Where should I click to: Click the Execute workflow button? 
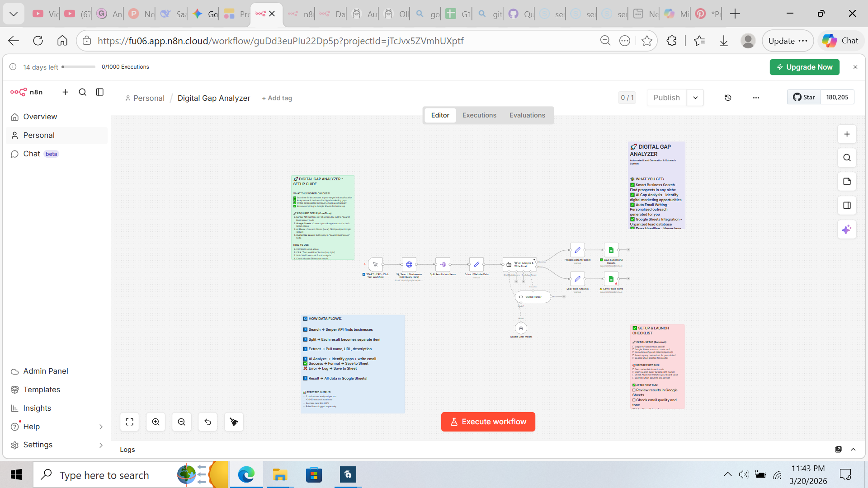(488, 422)
